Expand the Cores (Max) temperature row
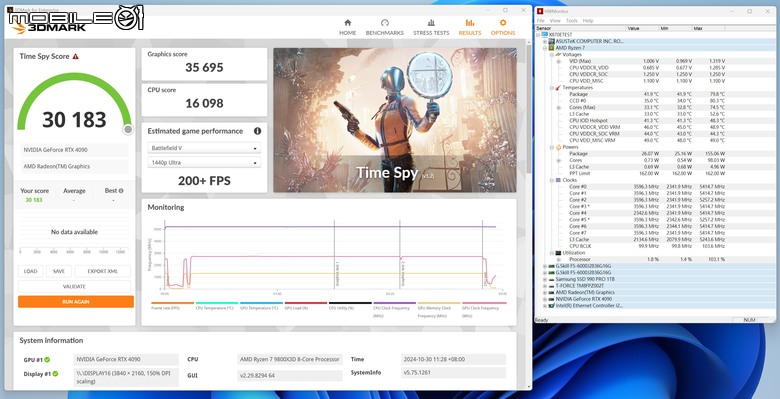The width and height of the screenshot is (780, 399). [559, 107]
